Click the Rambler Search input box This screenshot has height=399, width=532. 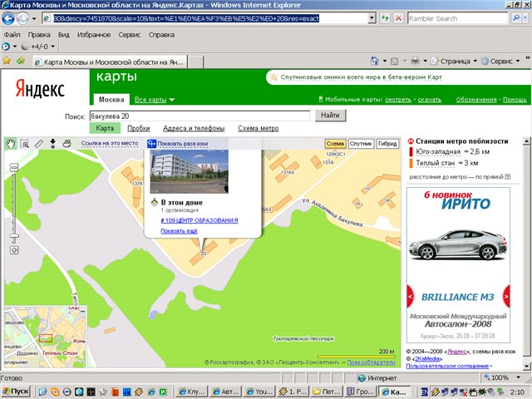[x=457, y=18]
